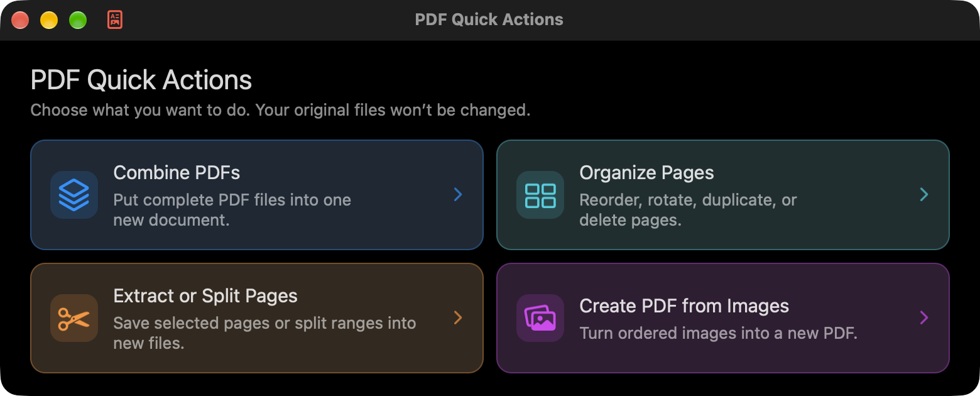This screenshot has height=396, width=980.
Task: Click "Choose what you want to do" subtitle
Action: tap(280, 111)
